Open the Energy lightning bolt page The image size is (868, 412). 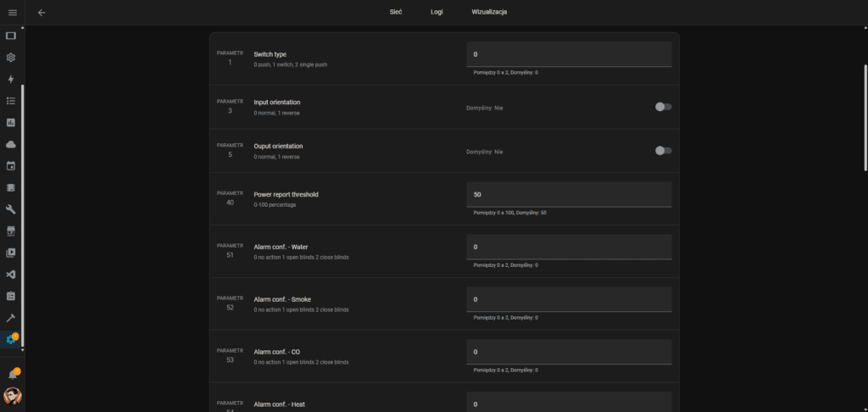click(11, 79)
